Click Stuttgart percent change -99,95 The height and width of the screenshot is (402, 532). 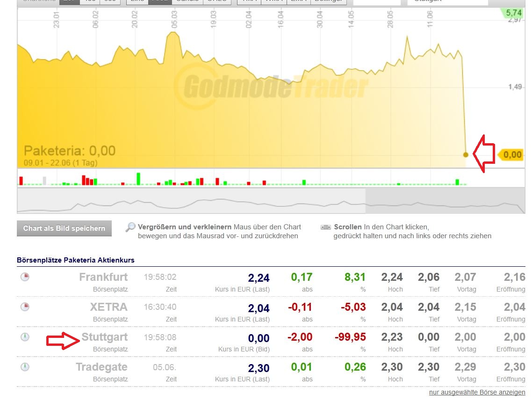coord(350,337)
